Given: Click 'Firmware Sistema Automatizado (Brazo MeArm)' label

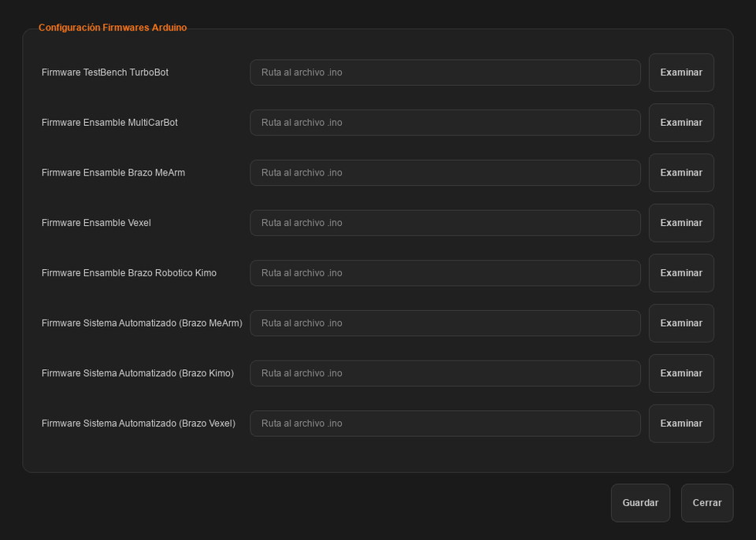Looking at the screenshot, I should (x=143, y=323).
